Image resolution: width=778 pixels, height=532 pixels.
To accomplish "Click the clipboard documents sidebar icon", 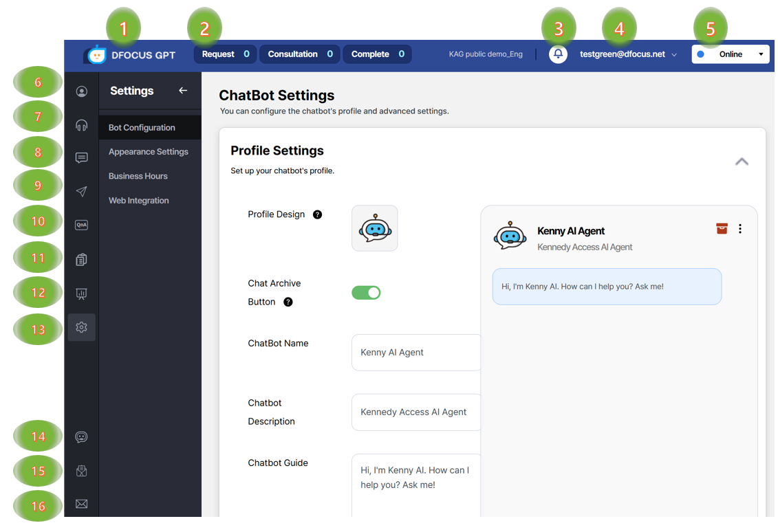I will pos(81,259).
